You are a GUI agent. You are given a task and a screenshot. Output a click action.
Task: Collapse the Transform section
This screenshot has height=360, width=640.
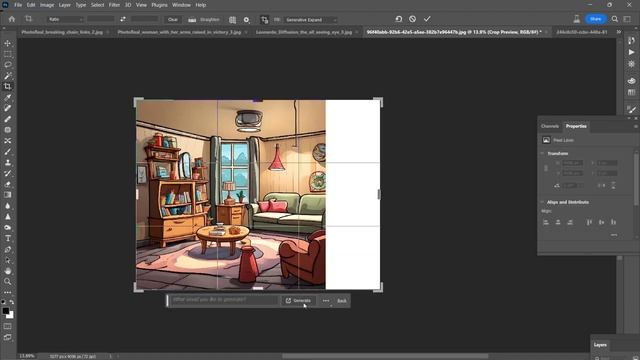pyautogui.click(x=542, y=153)
